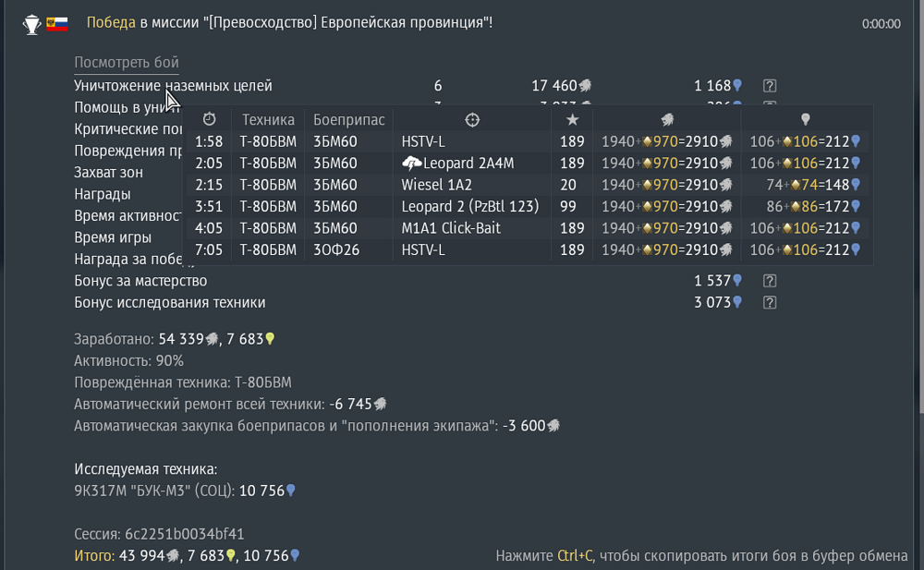Click the 'Заработано: 54 339' earnings line

pyautogui.click(x=175, y=340)
